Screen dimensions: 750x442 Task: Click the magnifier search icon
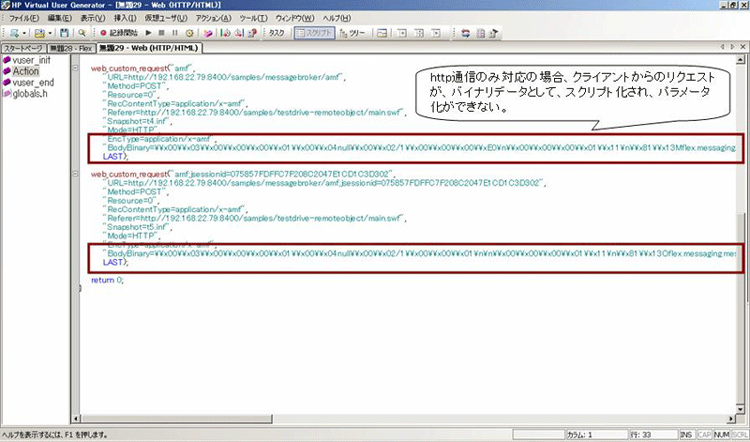tap(82, 33)
